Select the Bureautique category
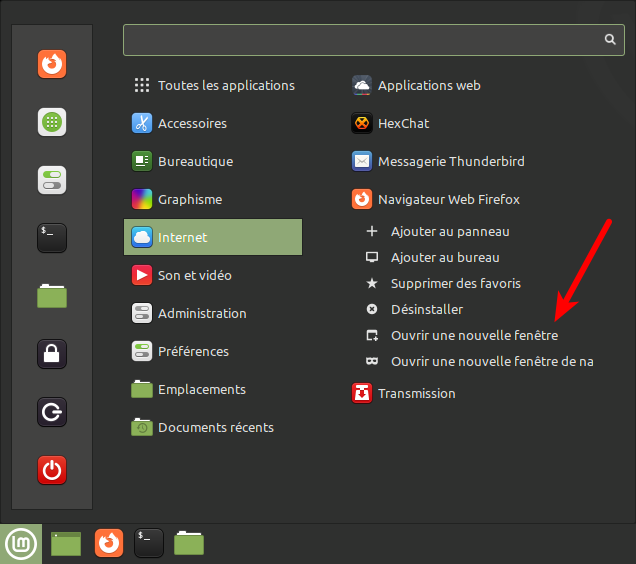This screenshot has height=564, width=636. pos(213,161)
